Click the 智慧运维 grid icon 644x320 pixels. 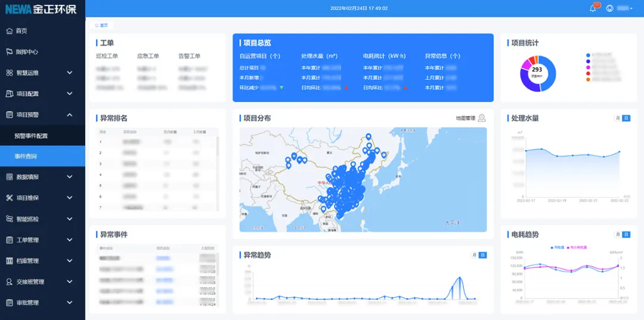click(x=10, y=73)
